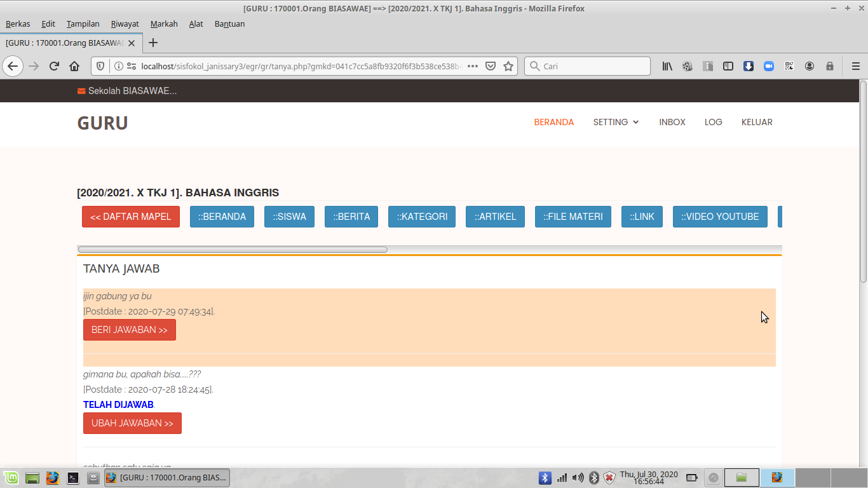Viewport: 868px width, 488px height.
Task: Expand the SETTING dropdown menu
Action: point(616,122)
